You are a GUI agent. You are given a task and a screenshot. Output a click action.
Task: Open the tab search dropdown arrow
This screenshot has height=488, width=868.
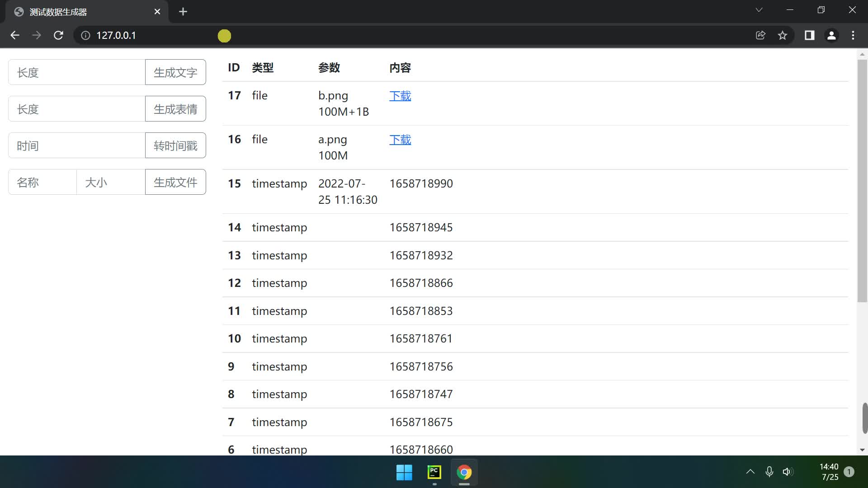coord(759,10)
